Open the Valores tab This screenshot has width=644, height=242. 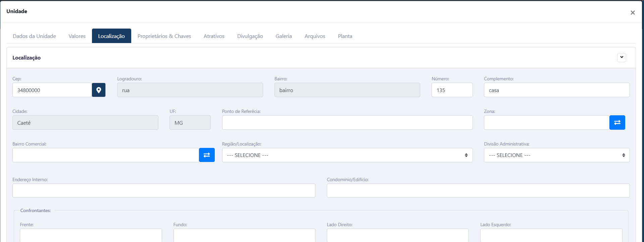tap(77, 36)
